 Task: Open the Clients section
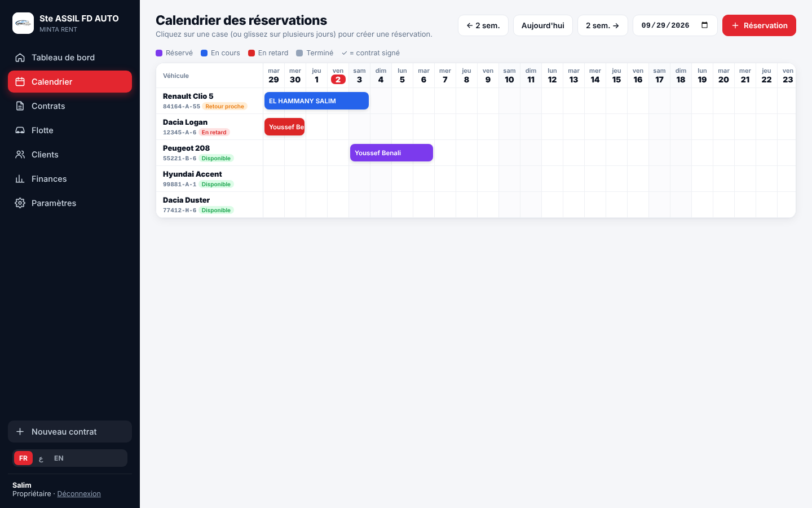pyautogui.click(x=70, y=155)
